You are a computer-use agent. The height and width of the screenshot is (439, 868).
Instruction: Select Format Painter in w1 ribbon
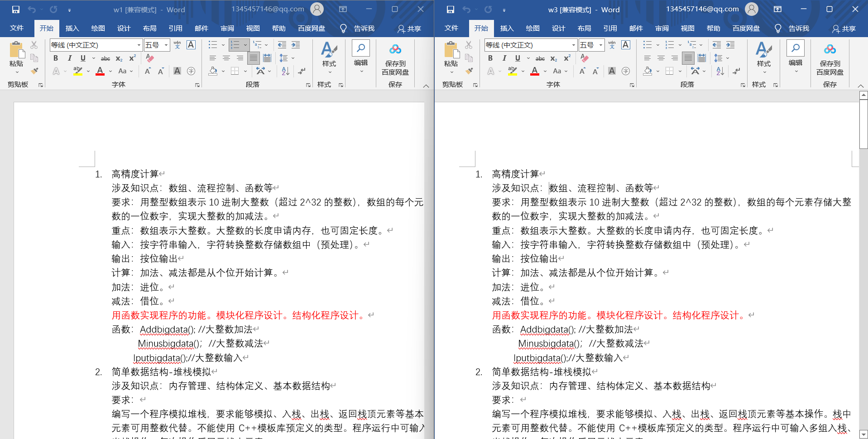(34, 71)
